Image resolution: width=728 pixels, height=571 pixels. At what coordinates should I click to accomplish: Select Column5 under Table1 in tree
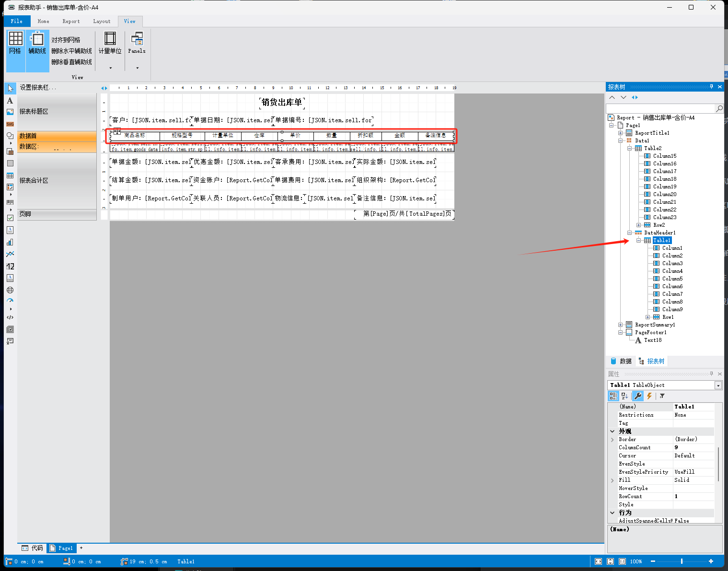point(672,279)
